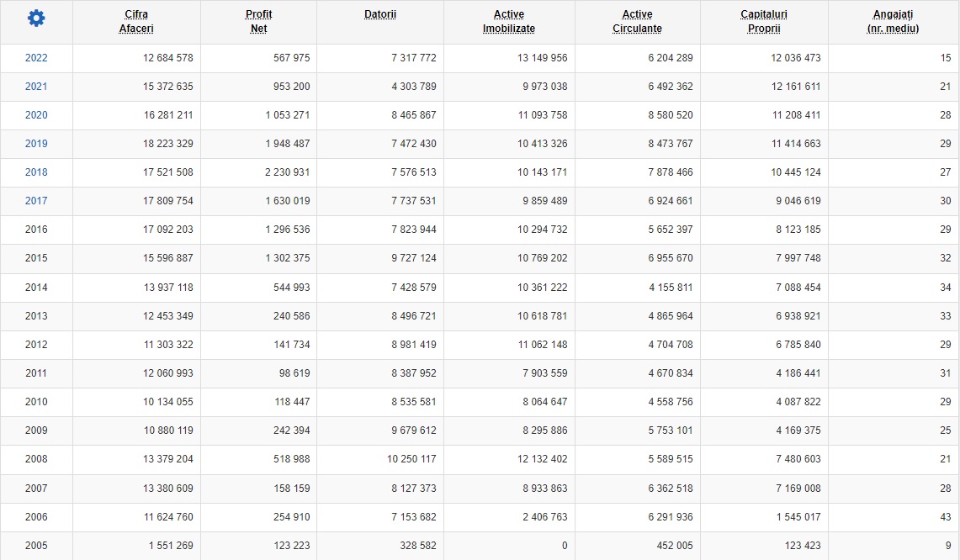This screenshot has height=560, width=960.
Task: Open the 2021 year link
Action: (x=36, y=87)
